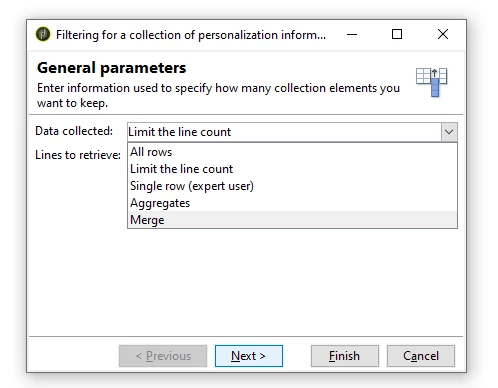Image resolution: width=498 pixels, height=388 pixels.
Task: Click the green app icon in title bar
Action: [43, 34]
